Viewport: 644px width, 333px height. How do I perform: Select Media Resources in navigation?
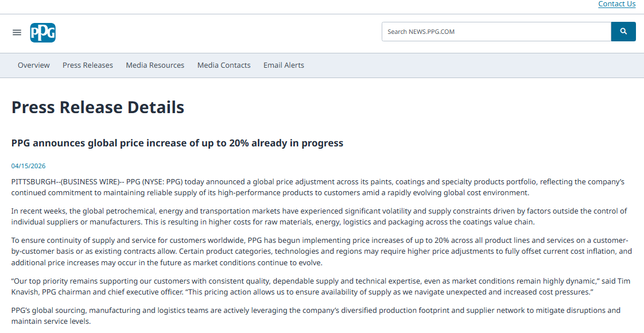pos(155,65)
